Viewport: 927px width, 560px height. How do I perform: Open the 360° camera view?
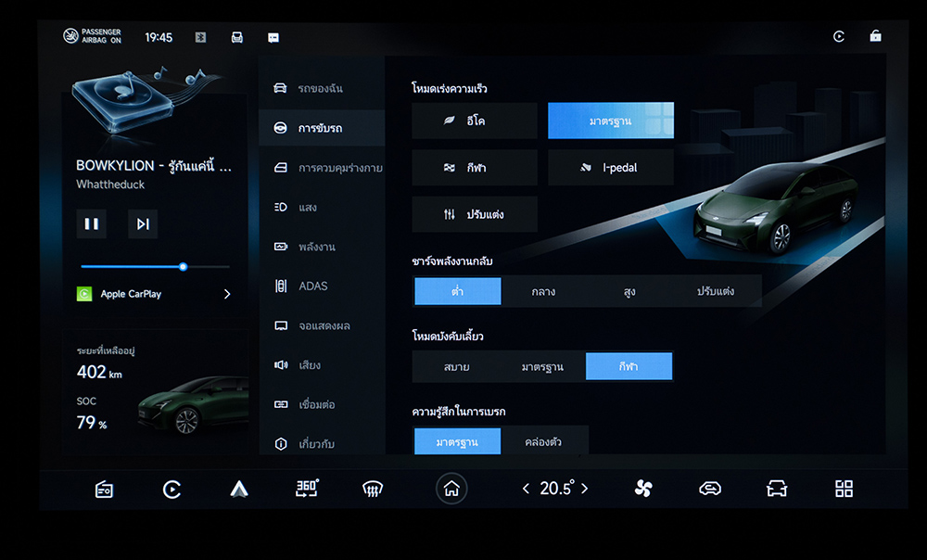click(307, 489)
